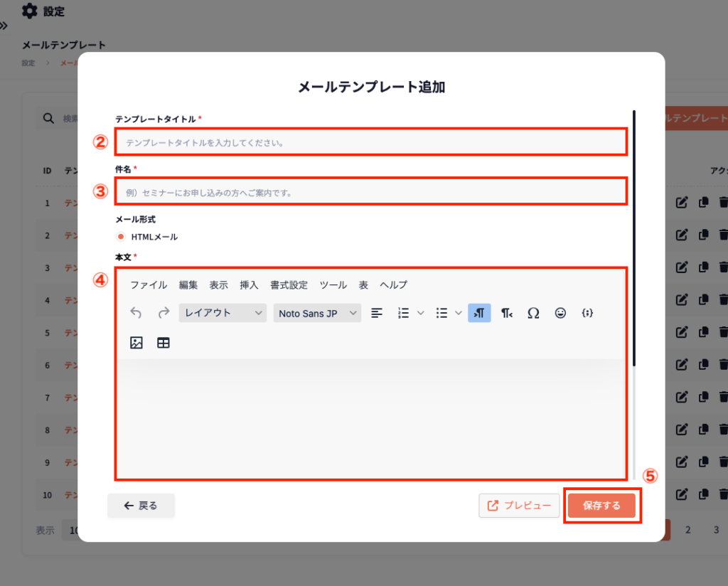Click the redo arrow in editor toolbar

point(164,313)
